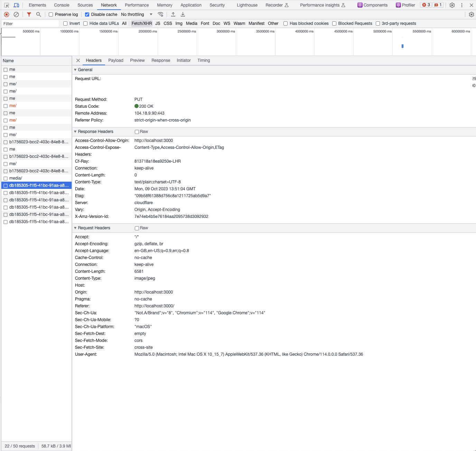476x451 pixels.
Task: Toggle Raw for Response Headers
Action: [x=137, y=132]
